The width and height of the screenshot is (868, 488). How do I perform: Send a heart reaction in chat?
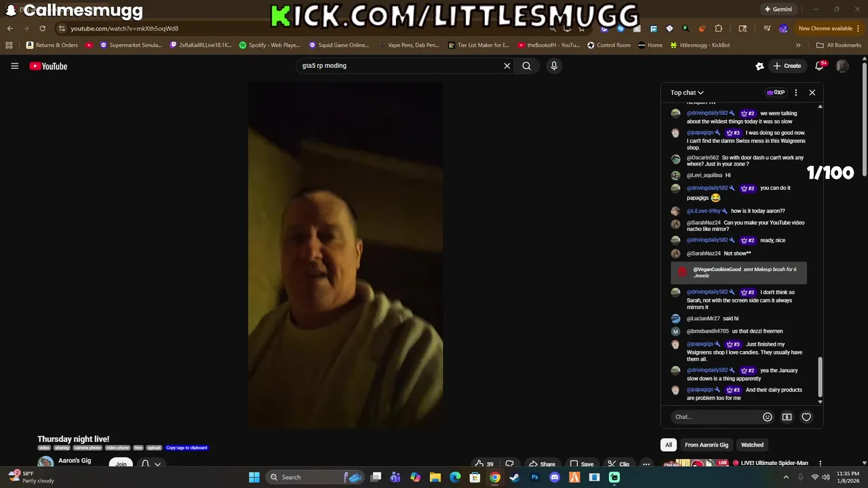806,417
